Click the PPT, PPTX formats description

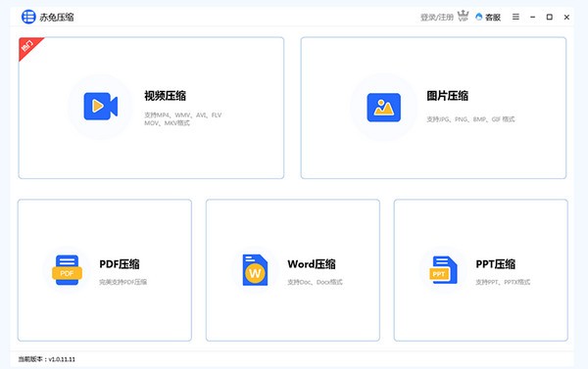click(x=503, y=282)
